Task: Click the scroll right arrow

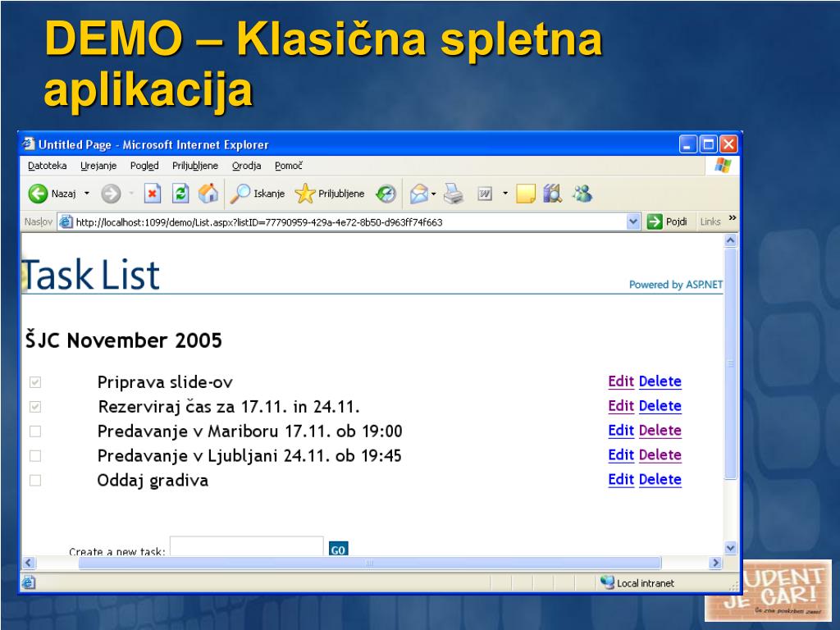Action: point(715,563)
